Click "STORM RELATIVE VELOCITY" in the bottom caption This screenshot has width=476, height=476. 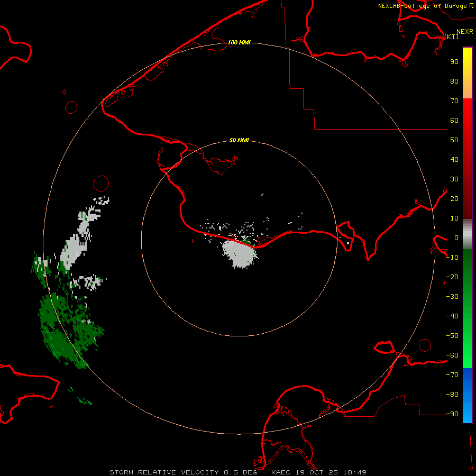pos(164,472)
